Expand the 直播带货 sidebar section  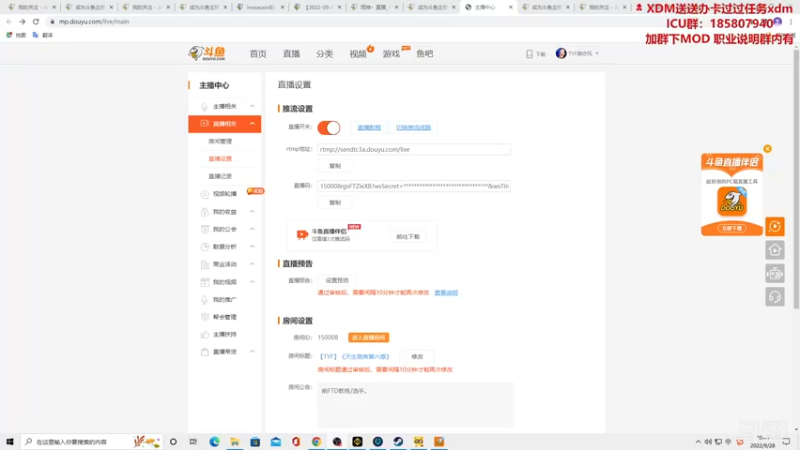(252, 352)
